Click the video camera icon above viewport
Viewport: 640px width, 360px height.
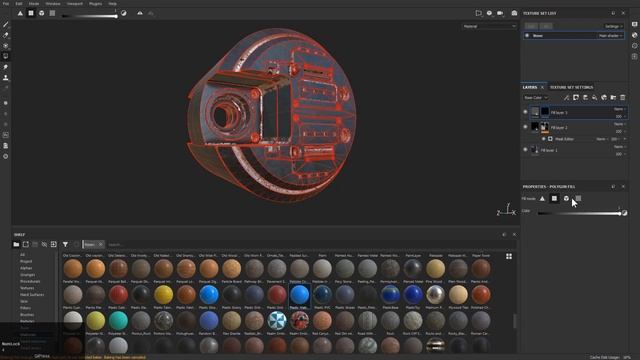pyautogui.click(x=500, y=13)
